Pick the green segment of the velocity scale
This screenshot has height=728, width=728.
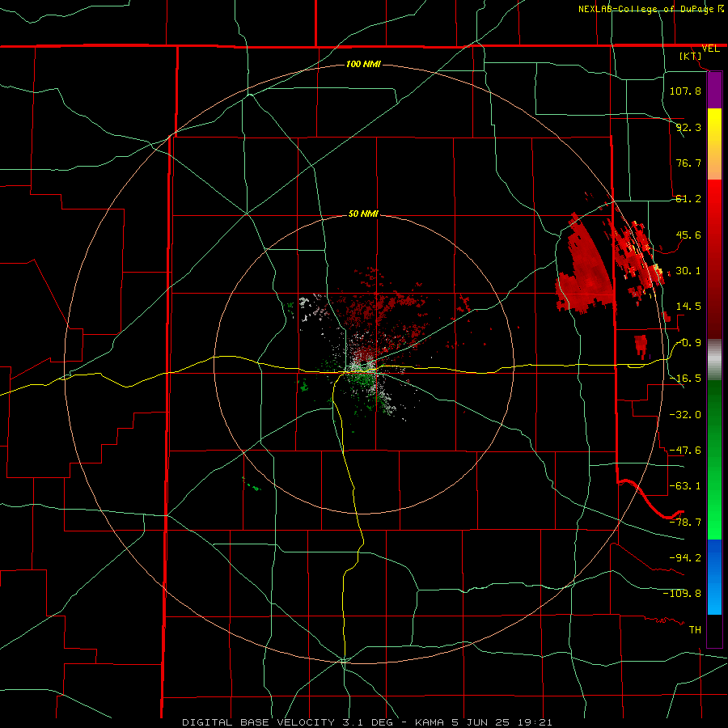click(714, 459)
